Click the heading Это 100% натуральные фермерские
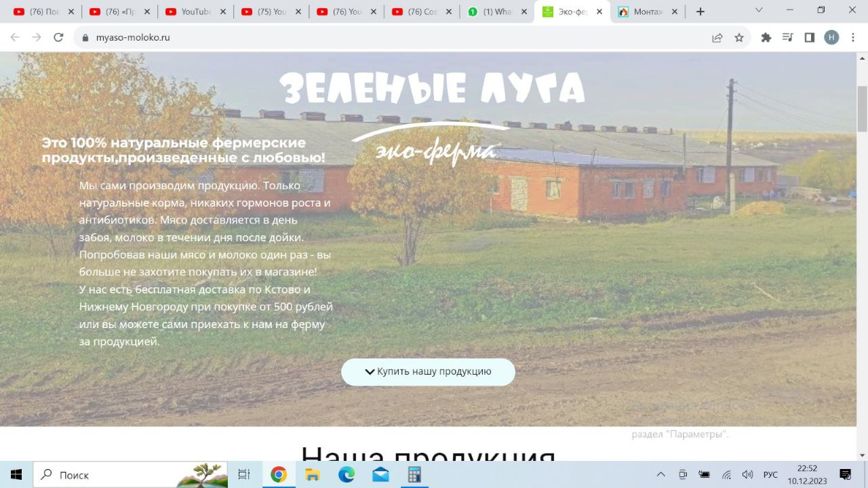Image resolution: width=868 pixels, height=488 pixels. pyautogui.click(x=183, y=150)
